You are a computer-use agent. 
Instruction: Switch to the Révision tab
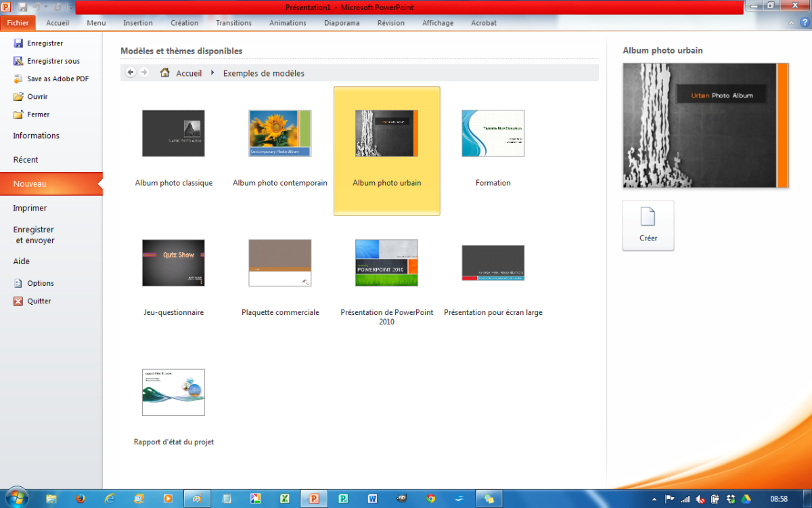tap(391, 23)
